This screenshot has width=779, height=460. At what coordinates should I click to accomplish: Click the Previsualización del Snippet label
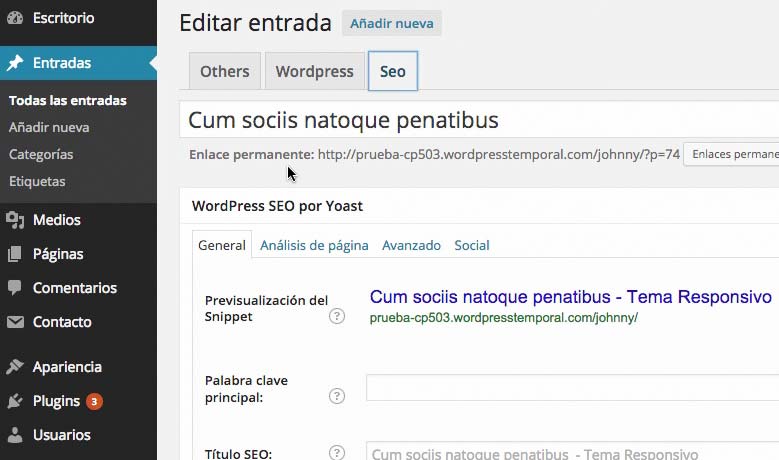point(266,308)
